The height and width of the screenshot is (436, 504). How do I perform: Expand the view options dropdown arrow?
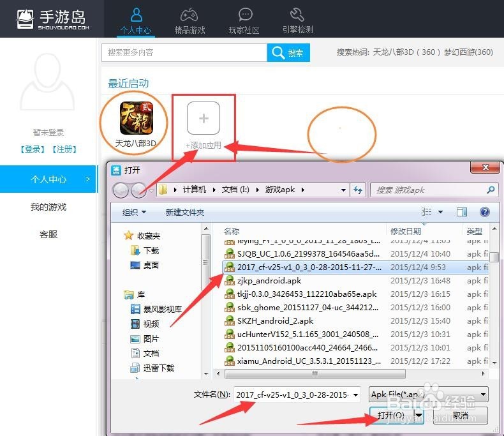coord(440,212)
